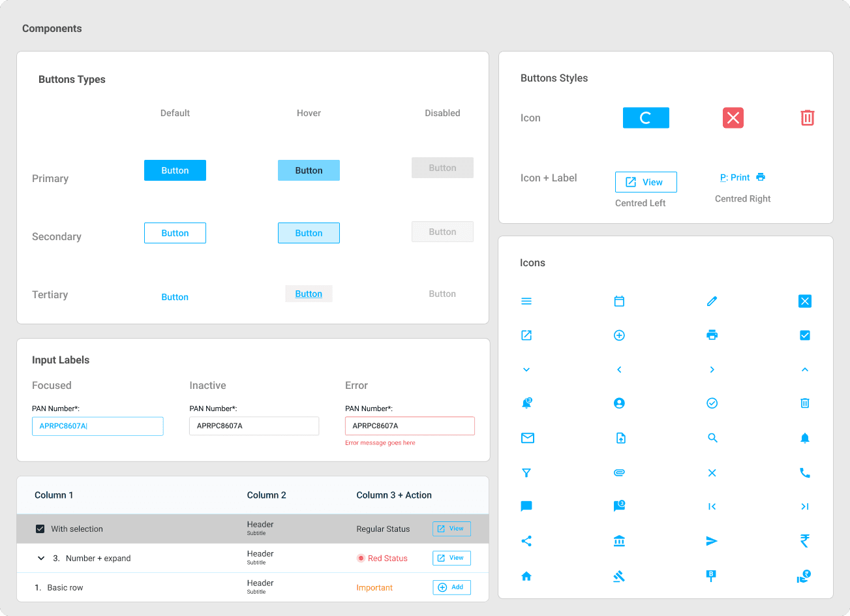This screenshot has height=616, width=850.
Task: Click the chevron down icon in Icons panel
Action: [x=526, y=369]
